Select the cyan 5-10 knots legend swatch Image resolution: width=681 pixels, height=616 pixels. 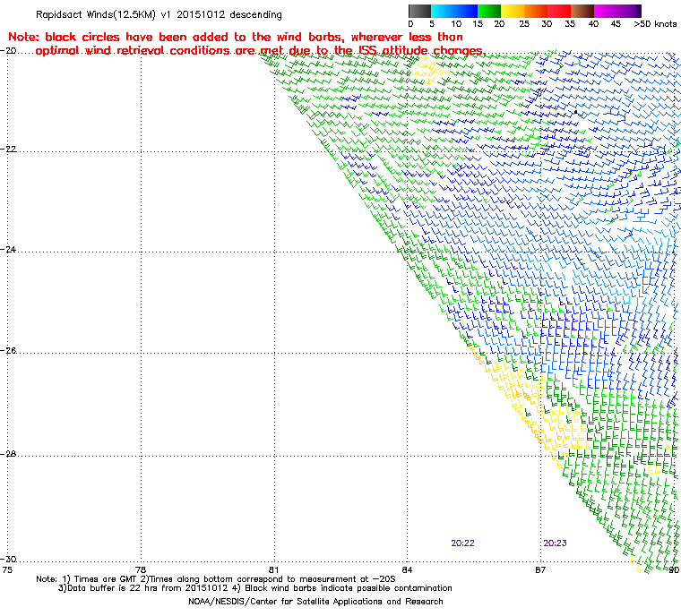coord(443,12)
